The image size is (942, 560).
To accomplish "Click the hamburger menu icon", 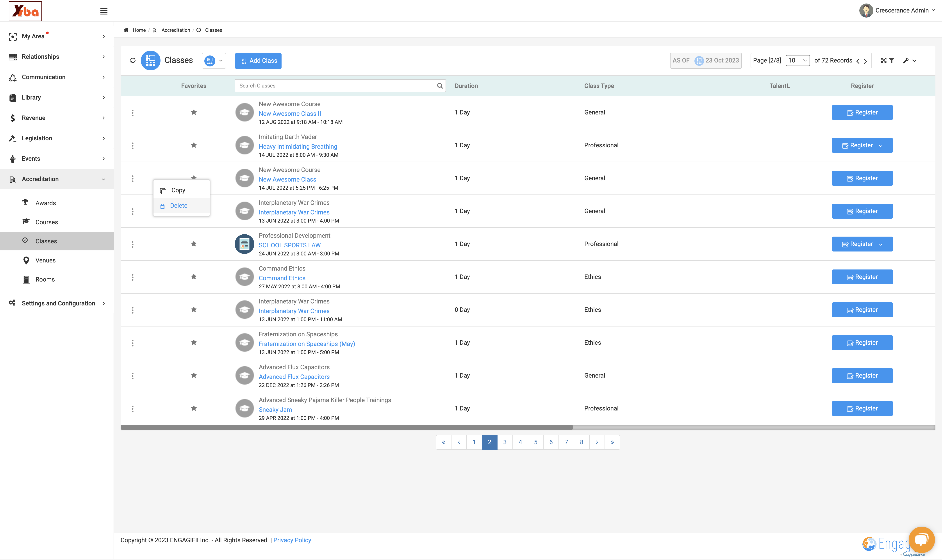I will coord(104,11).
